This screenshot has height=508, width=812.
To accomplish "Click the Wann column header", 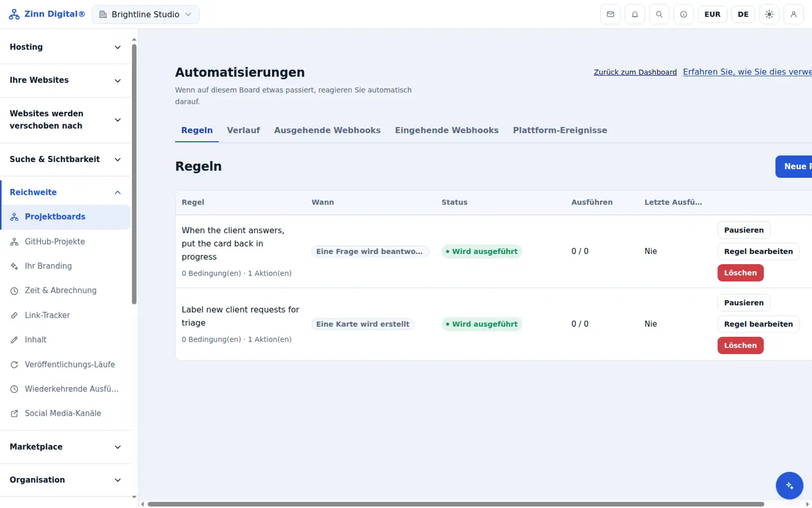I will click(x=323, y=203).
